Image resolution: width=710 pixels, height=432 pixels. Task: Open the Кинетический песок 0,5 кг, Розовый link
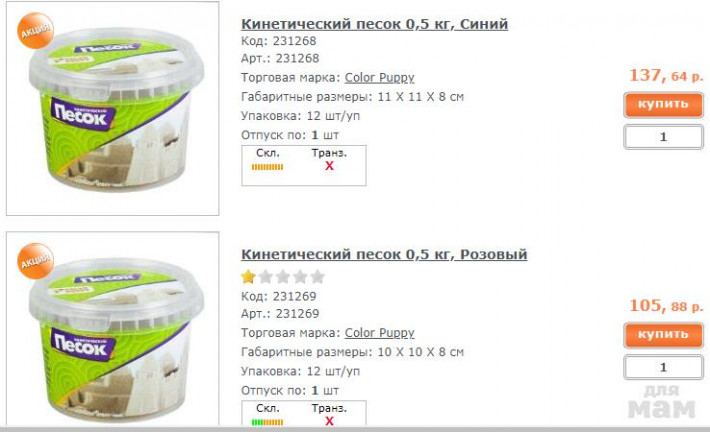pyautogui.click(x=384, y=254)
